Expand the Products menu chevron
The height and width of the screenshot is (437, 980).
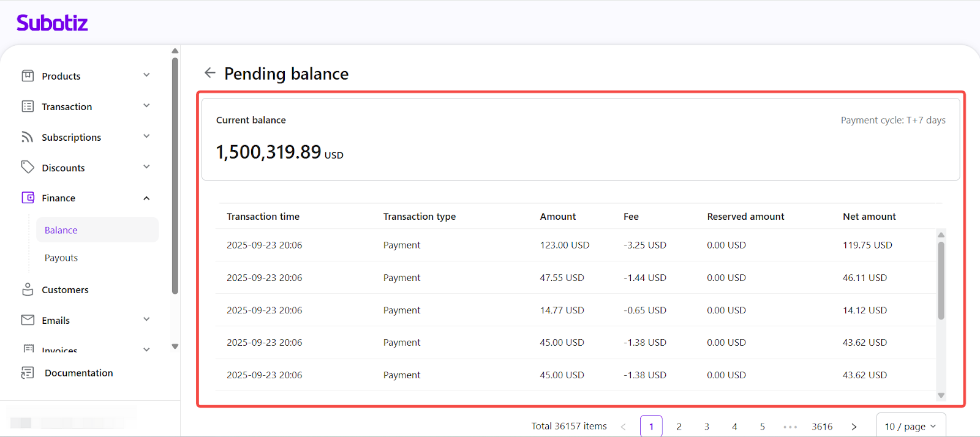[x=146, y=75]
